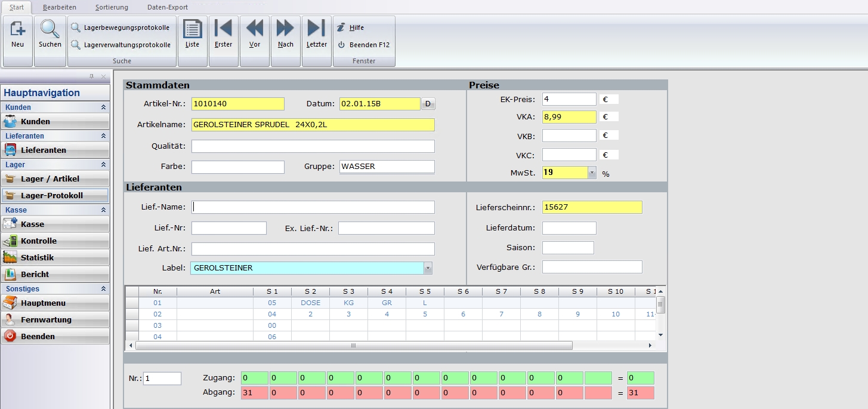
Task: Collapse the Sonstiges section
Action: [103, 289]
